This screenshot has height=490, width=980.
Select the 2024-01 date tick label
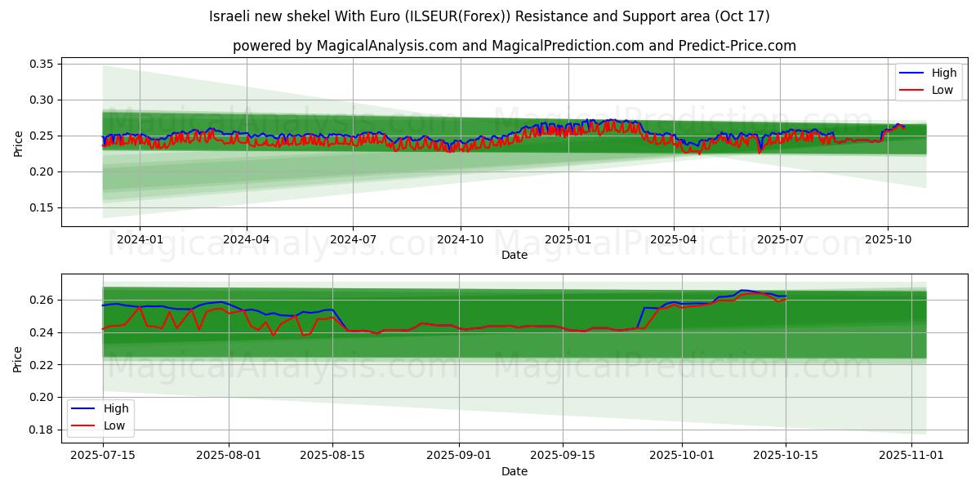[140, 240]
